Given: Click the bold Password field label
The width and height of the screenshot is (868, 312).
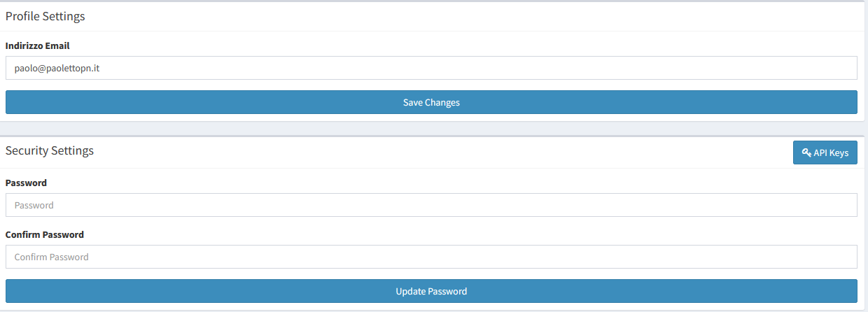Looking at the screenshot, I should point(26,183).
